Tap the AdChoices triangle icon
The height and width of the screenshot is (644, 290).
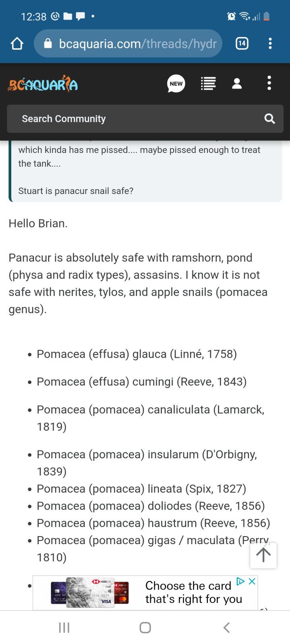coord(240,581)
